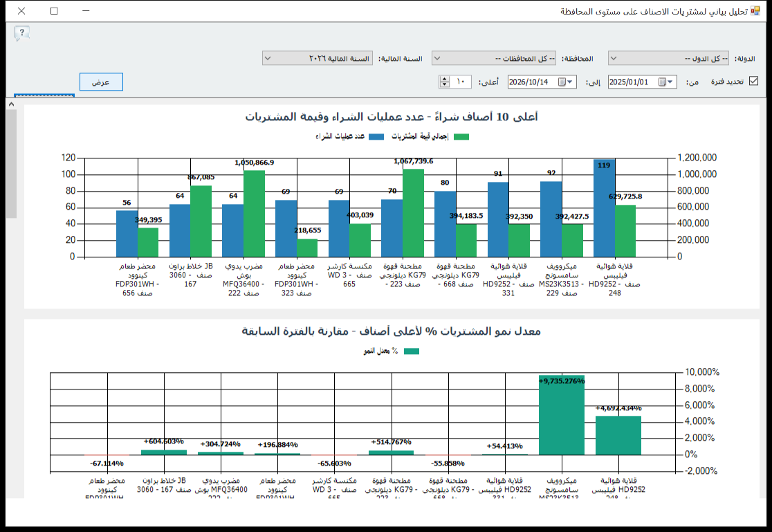The image size is (772, 532).
Task: Click the teal معدل النمو % legend swatch
Action: [412, 351]
